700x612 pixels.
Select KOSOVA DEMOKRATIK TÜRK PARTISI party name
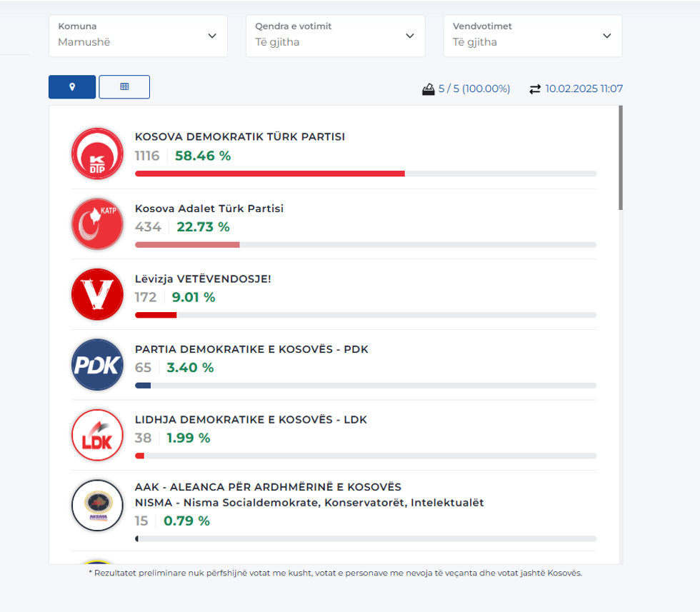[240, 136]
